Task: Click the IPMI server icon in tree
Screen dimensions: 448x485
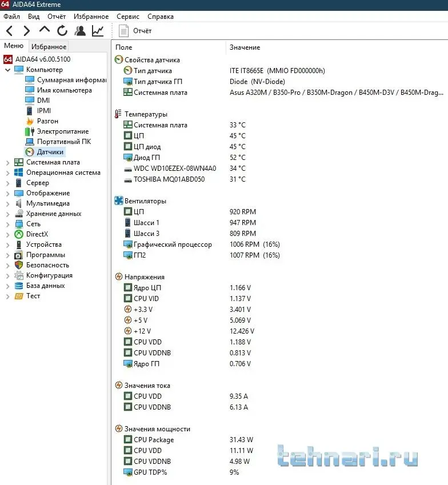Action: (x=29, y=110)
